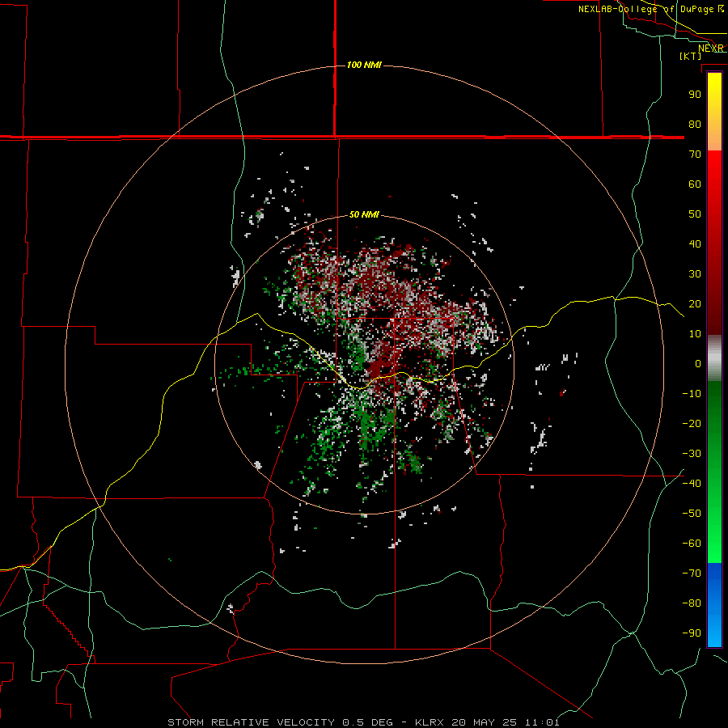Click the blue bottom segment of color bar
The width and height of the screenshot is (728, 728).
point(714,605)
